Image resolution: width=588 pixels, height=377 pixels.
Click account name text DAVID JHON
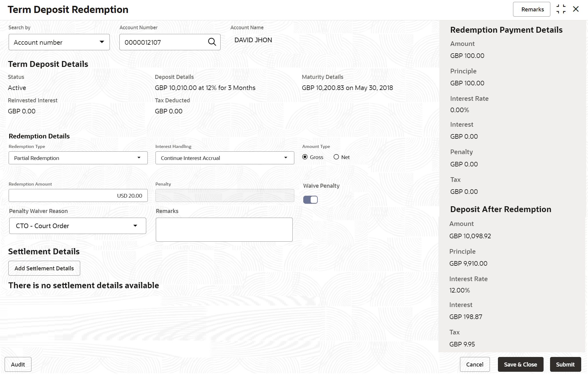click(253, 40)
